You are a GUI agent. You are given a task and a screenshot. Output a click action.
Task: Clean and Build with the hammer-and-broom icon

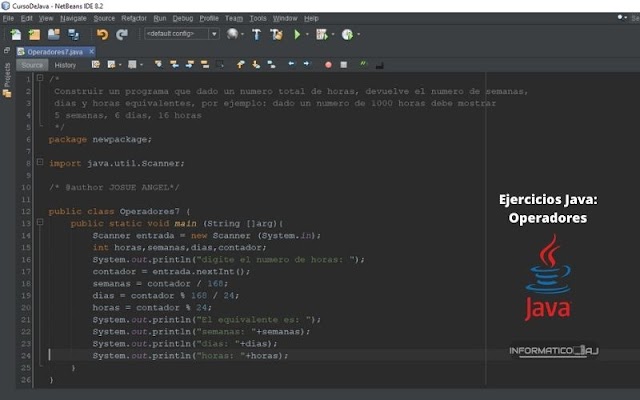click(x=276, y=35)
